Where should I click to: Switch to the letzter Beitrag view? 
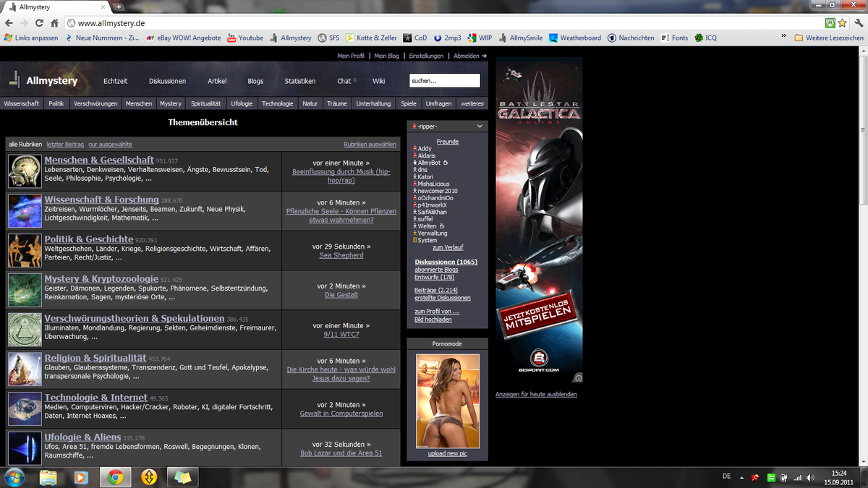coord(65,145)
